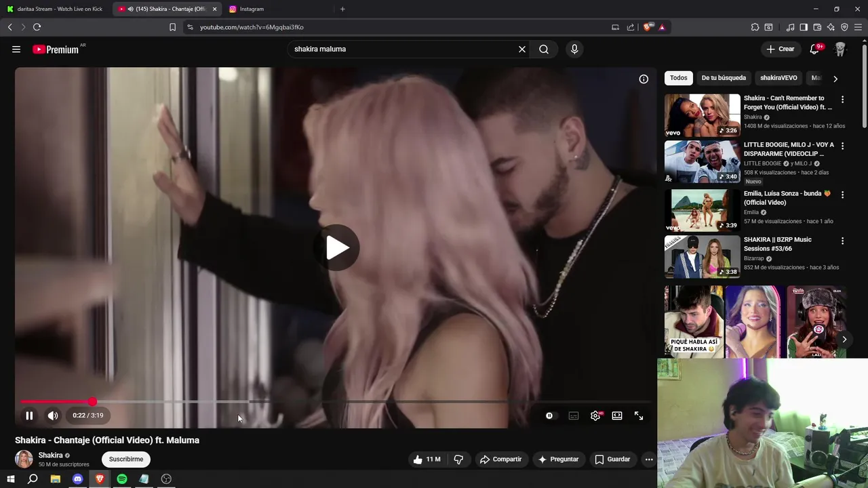This screenshot has height=488, width=868.
Task: Subscribe with the Suscribirme button
Action: 126,459
